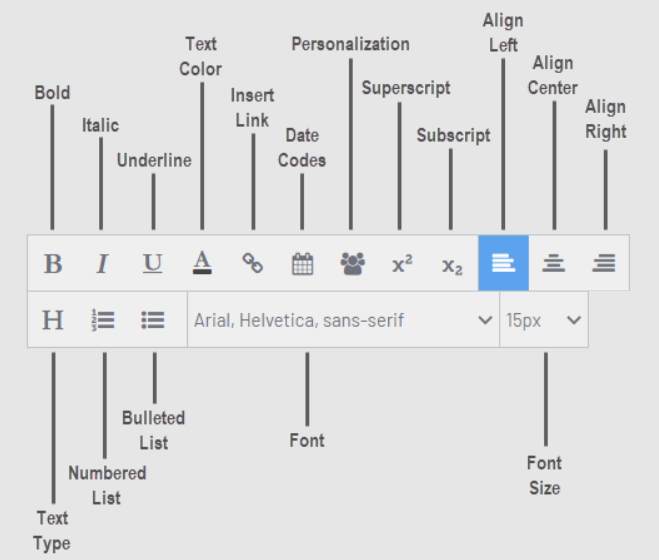Screen dimensions: 659x560
Task: Apply Superscript formatting
Action: (402, 264)
